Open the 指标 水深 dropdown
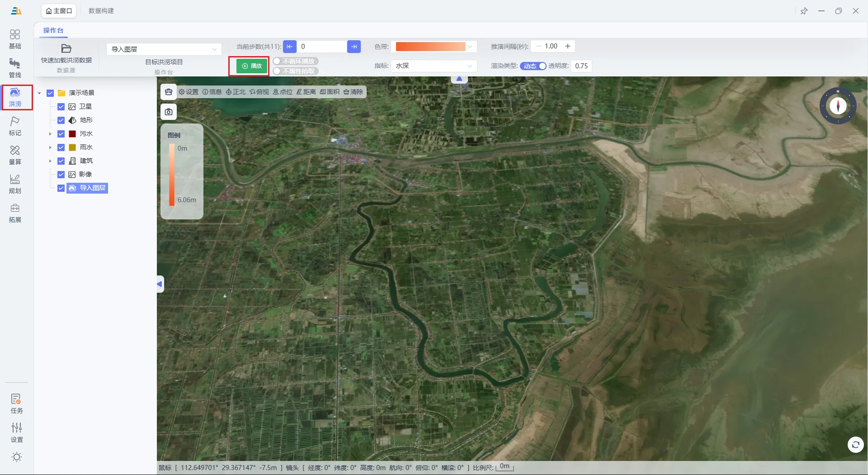868x475 pixels. [434, 66]
